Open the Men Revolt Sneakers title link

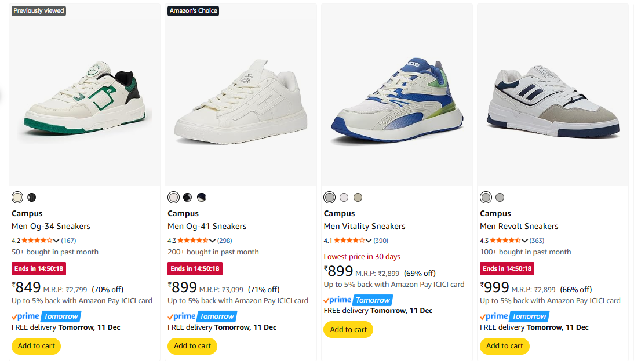(x=519, y=226)
